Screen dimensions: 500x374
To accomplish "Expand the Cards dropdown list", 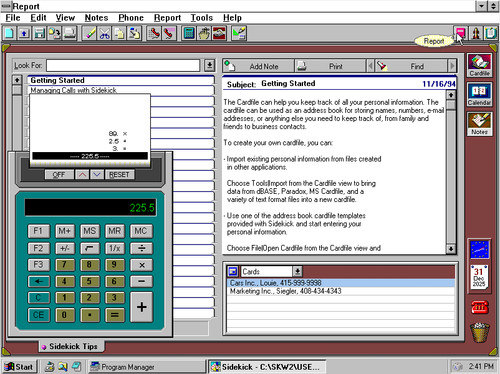I will click(297, 271).
